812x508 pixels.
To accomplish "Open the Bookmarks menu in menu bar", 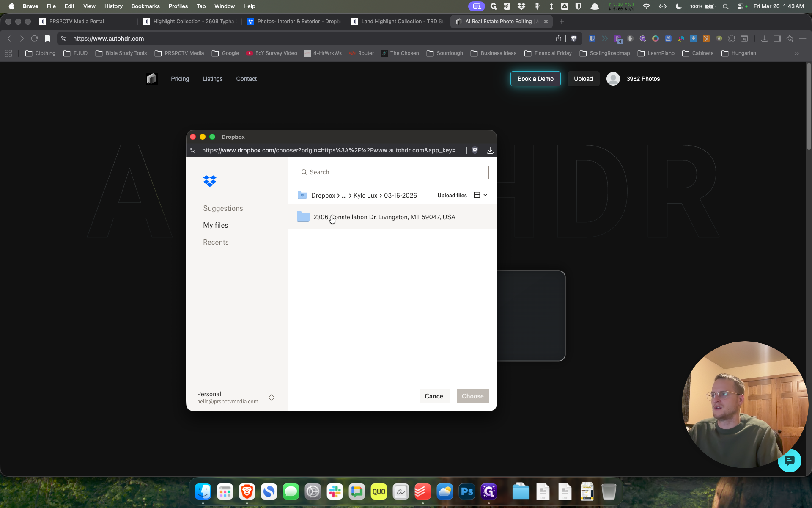I will tap(145, 6).
